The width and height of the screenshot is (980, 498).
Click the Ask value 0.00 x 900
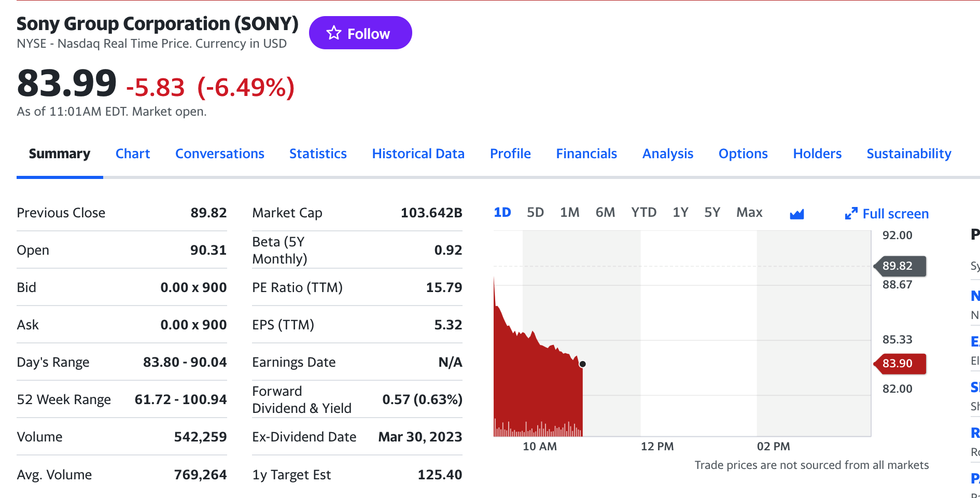point(193,325)
